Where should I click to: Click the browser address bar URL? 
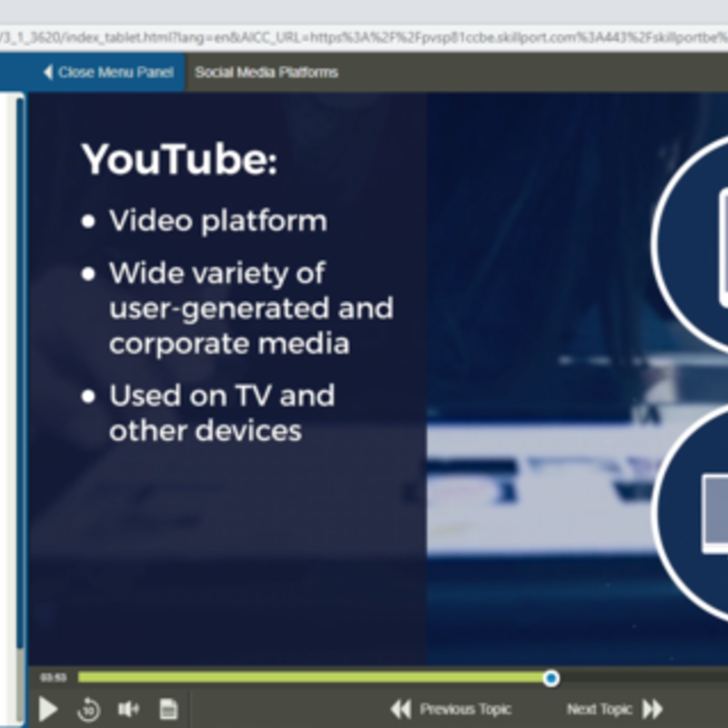coord(364,37)
